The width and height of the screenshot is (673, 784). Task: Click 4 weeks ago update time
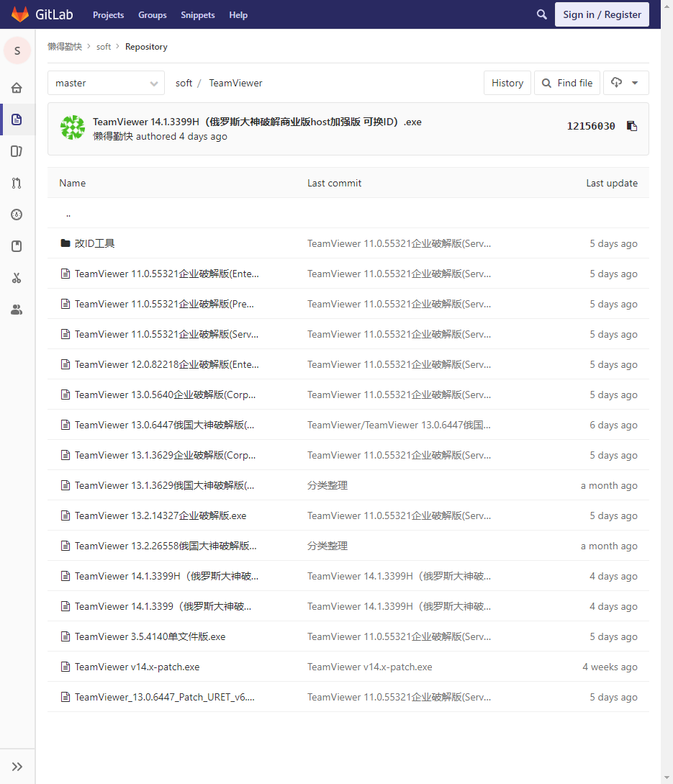pyautogui.click(x=610, y=667)
